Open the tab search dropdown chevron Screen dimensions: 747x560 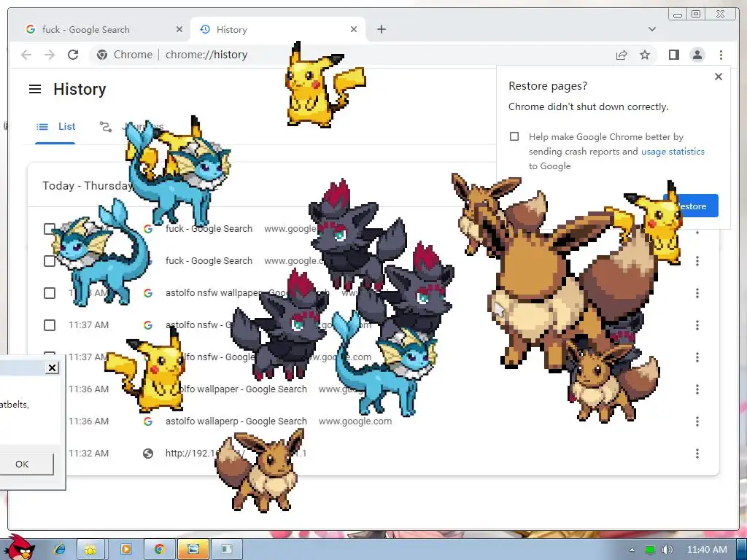pos(651,29)
